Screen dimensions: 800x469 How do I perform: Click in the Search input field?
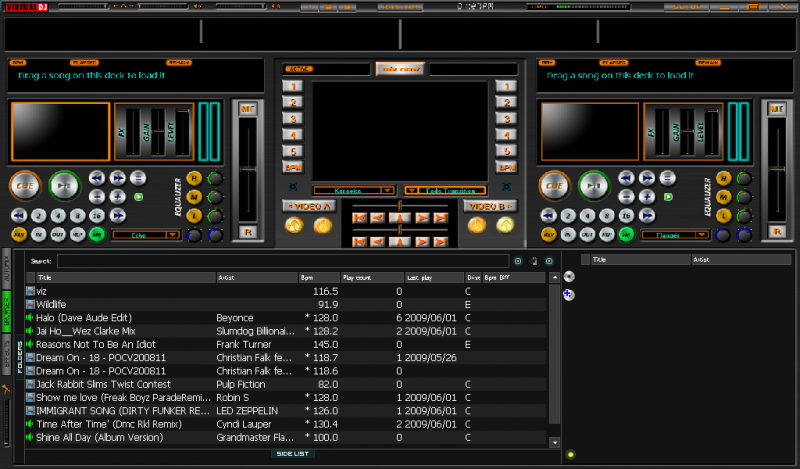click(x=283, y=261)
